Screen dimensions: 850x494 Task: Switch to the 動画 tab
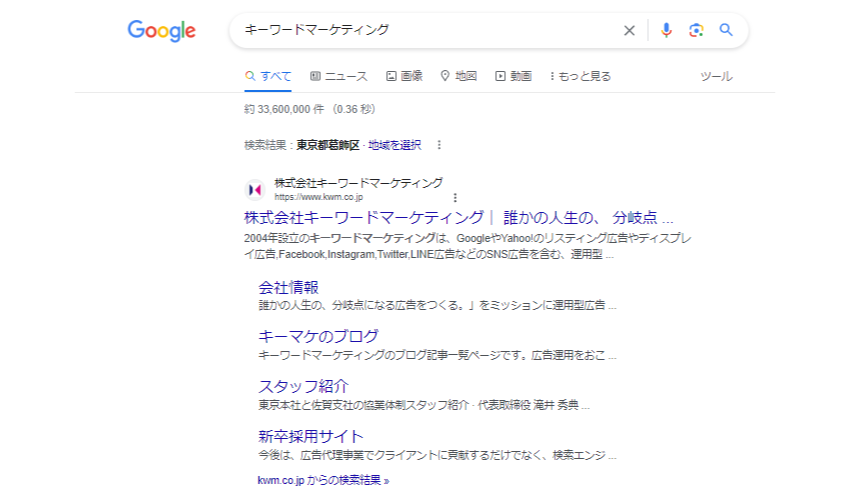pos(513,76)
